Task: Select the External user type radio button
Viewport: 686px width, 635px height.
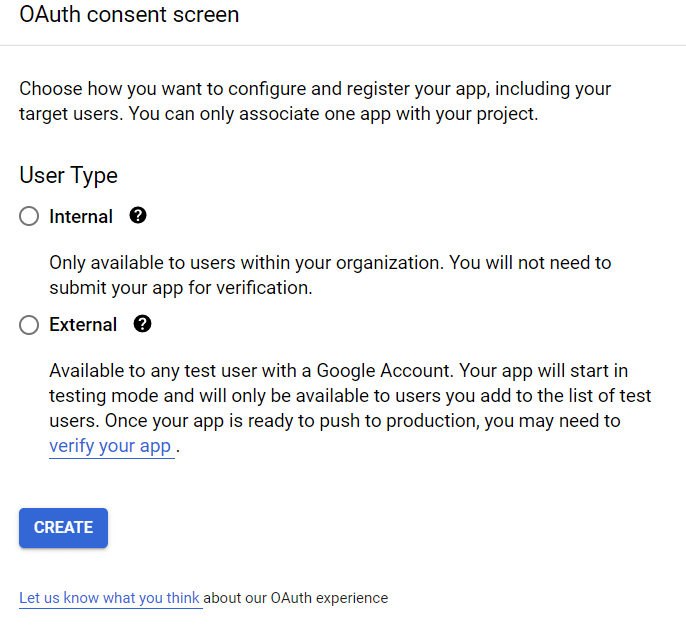Action: coord(29,325)
